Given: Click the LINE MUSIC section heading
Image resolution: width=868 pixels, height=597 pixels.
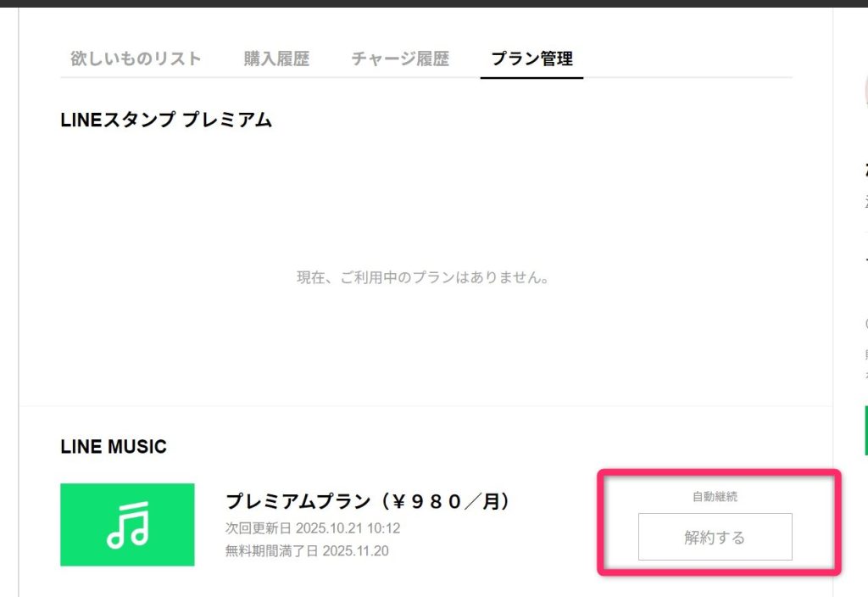Looking at the screenshot, I should point(114,446).
